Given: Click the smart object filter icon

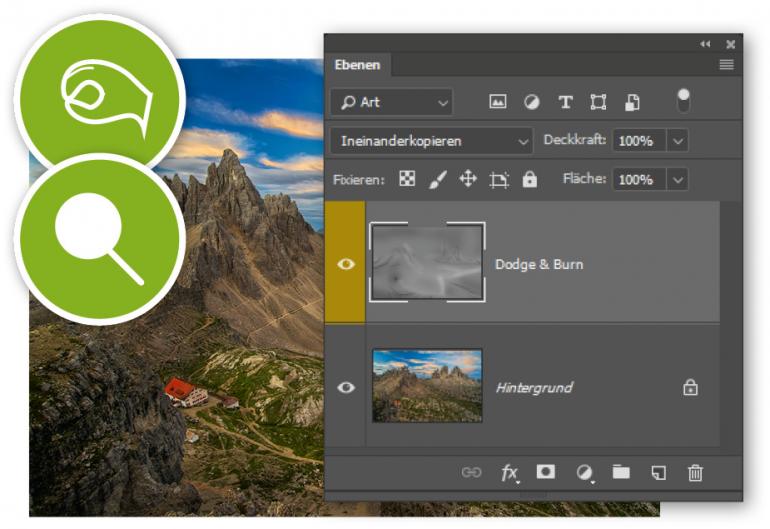Looking at the screenshot, I should click(632, 102).
